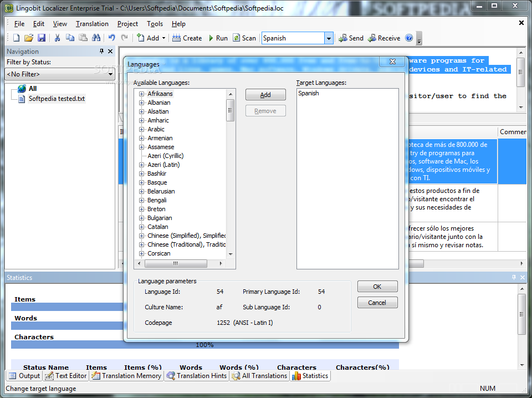Pin the Navigation panel
The image size is (532, 398).
(x=101, y=51)
